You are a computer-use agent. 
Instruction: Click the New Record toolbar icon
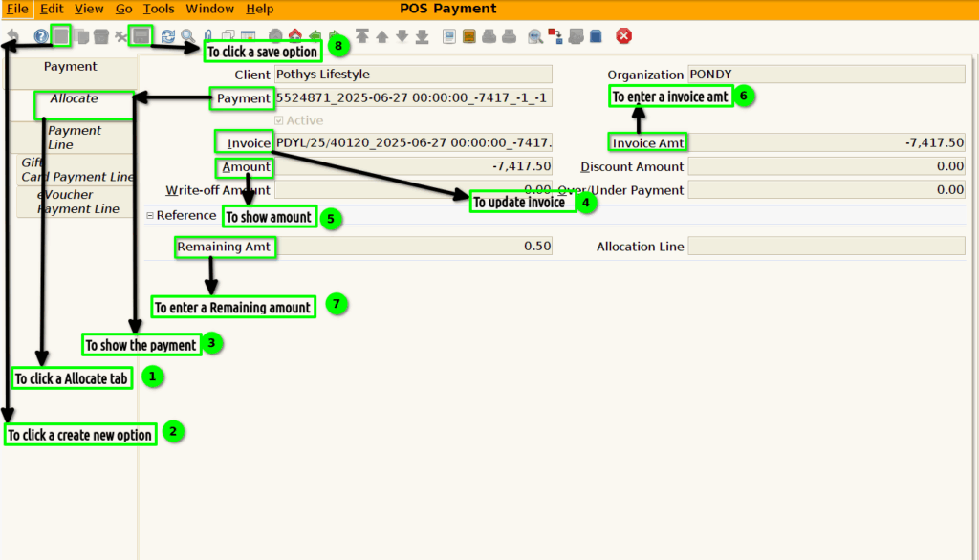[x=61, y=36]
